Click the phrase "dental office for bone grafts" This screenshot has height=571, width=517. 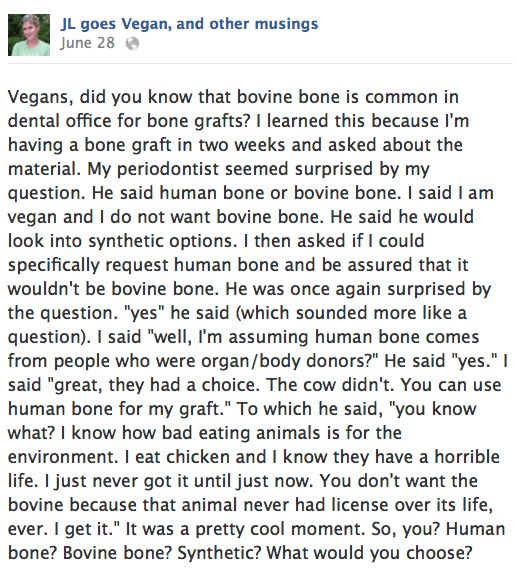128,121
